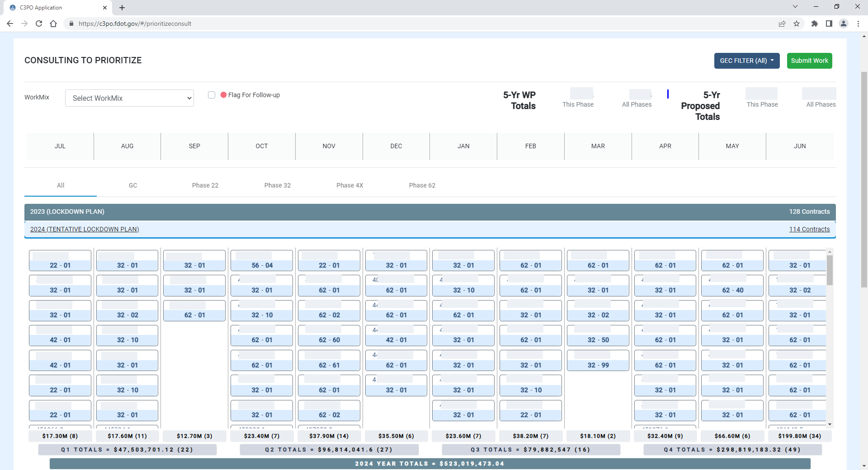Image resolution: width=868 pixels, height=470 pixels.
Task: Reload the page with refresh icon
Action: (x=39, y=23)
